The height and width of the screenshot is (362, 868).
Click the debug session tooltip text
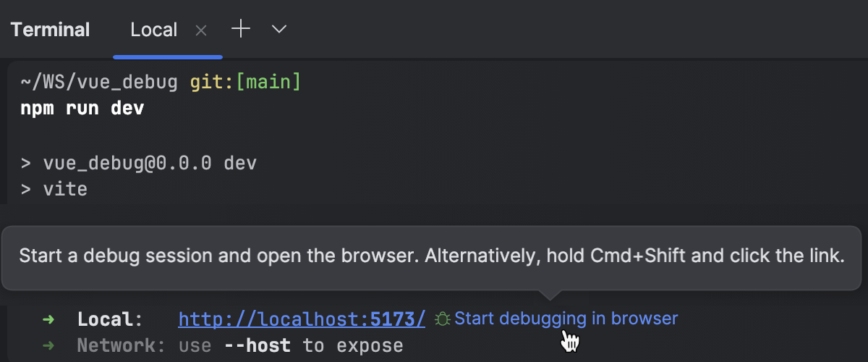432,256
